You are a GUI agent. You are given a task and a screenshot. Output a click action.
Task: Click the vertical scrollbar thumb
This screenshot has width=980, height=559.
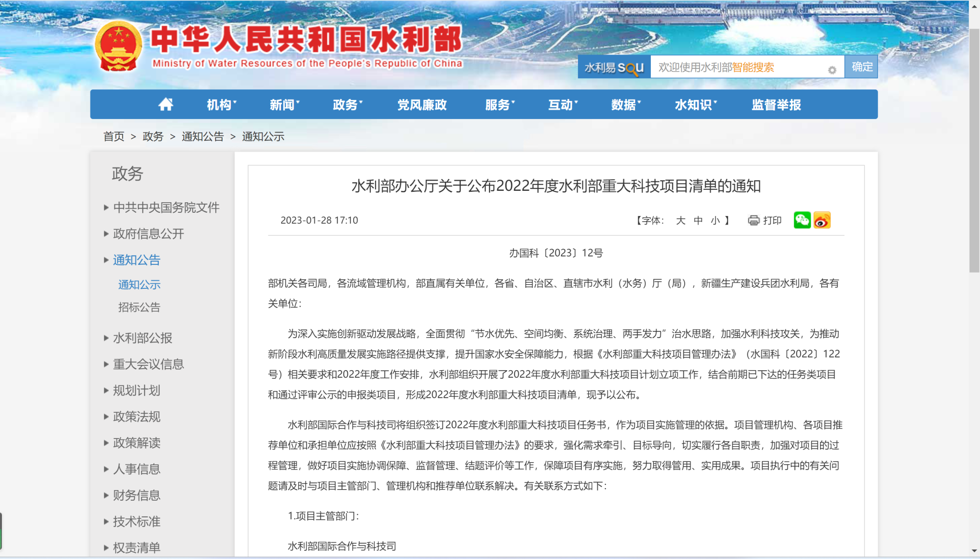pyautogui.click(x=974, y=151)
